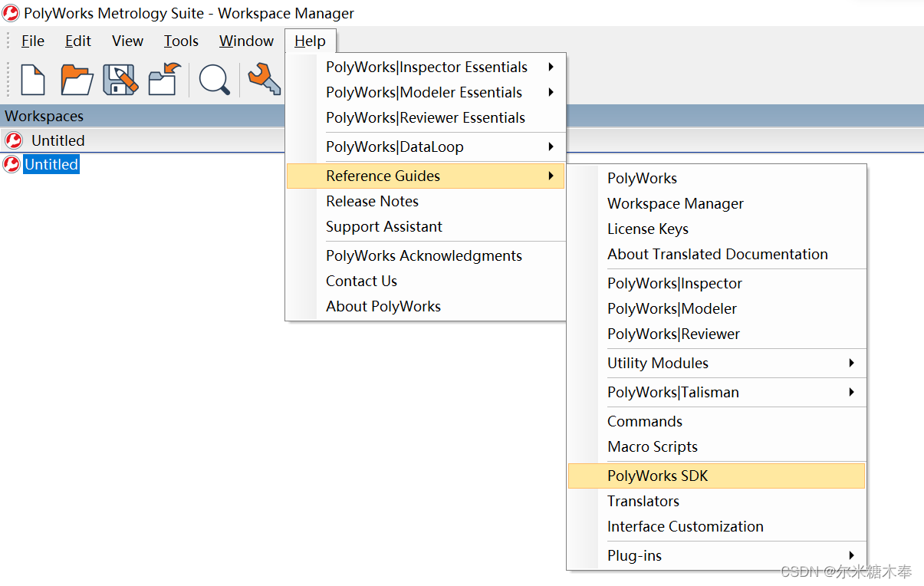The height and width of the screenshot is (586, 924).
Task: Expand the PolyWorks|DataLoop submenu
Action: click(x=426, y=147)
